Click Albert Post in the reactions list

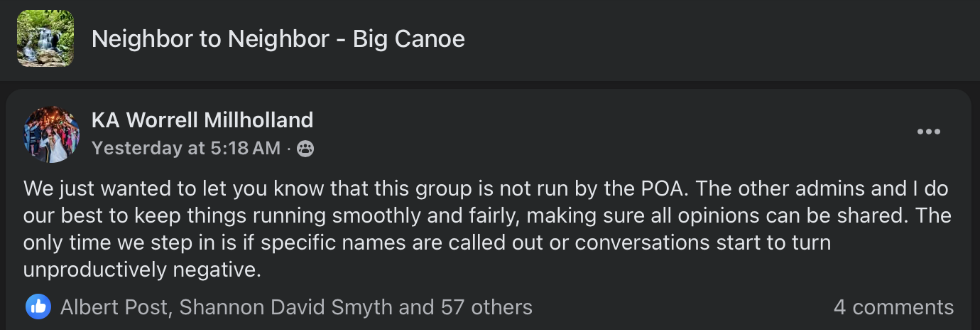coord(114,307)
